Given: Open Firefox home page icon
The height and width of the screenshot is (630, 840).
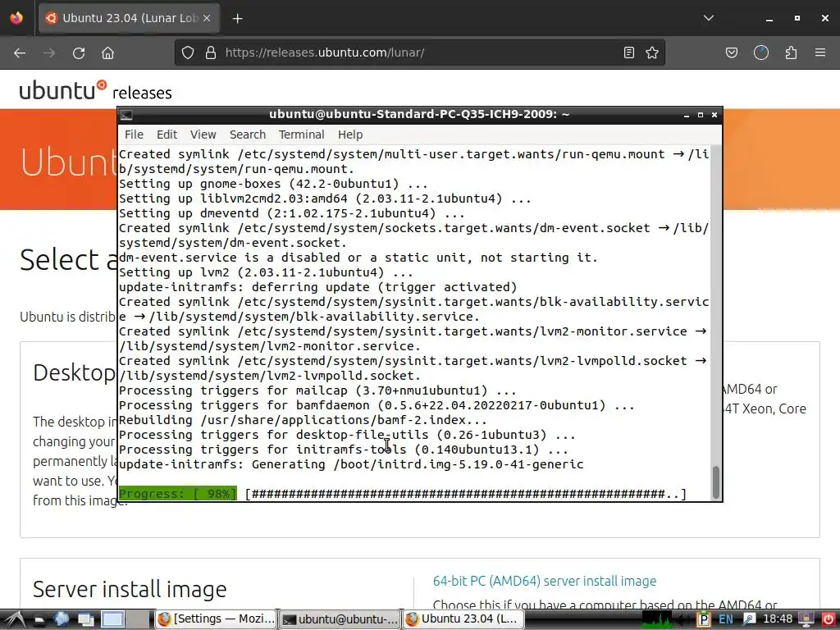Looking at the screenshot, I should pyautogui.click(x=107, y=52).
